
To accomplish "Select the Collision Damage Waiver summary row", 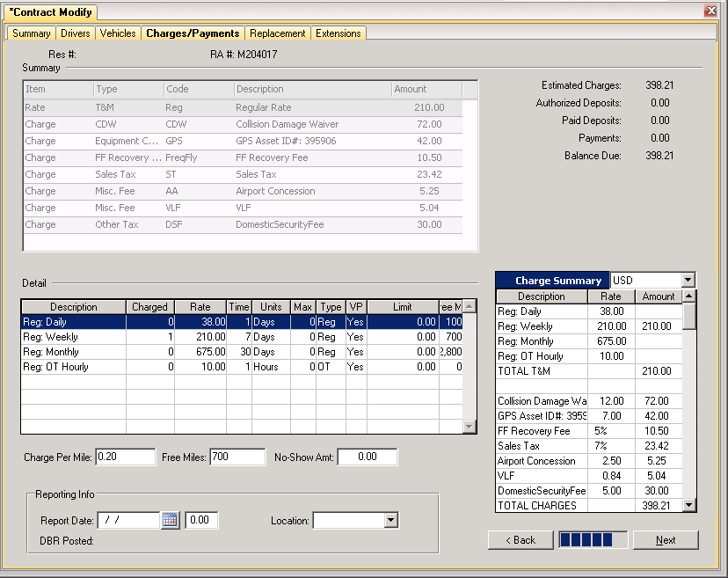I will click(x=244, y=124).
